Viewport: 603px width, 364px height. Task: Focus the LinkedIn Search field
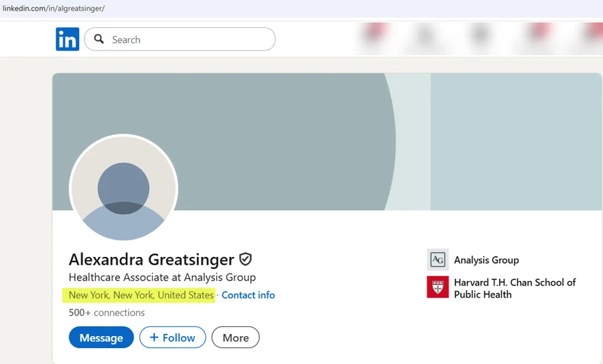(x=188, y=39)
